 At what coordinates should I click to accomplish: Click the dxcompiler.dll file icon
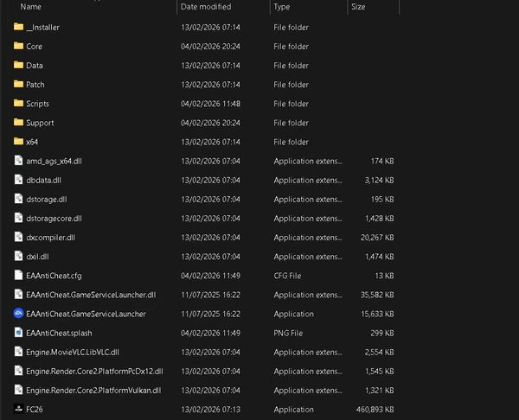pos(18,238)
